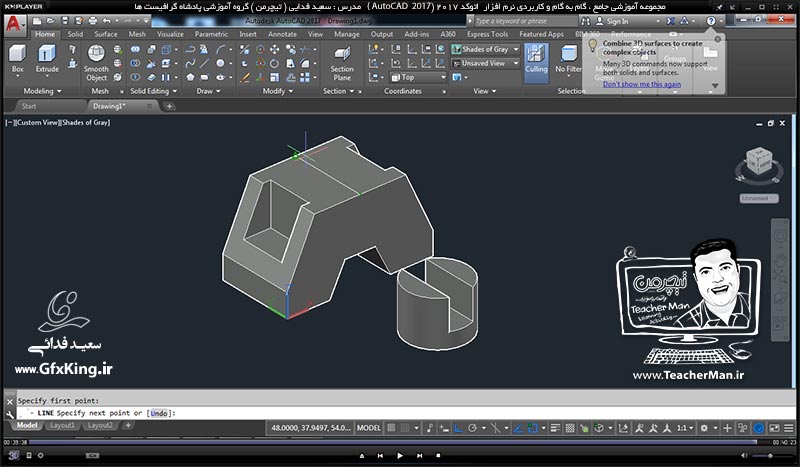The width and height of the screenshot is (800, 467).
Task: Toggle the drawing grid display
Action: click(391, 428)
